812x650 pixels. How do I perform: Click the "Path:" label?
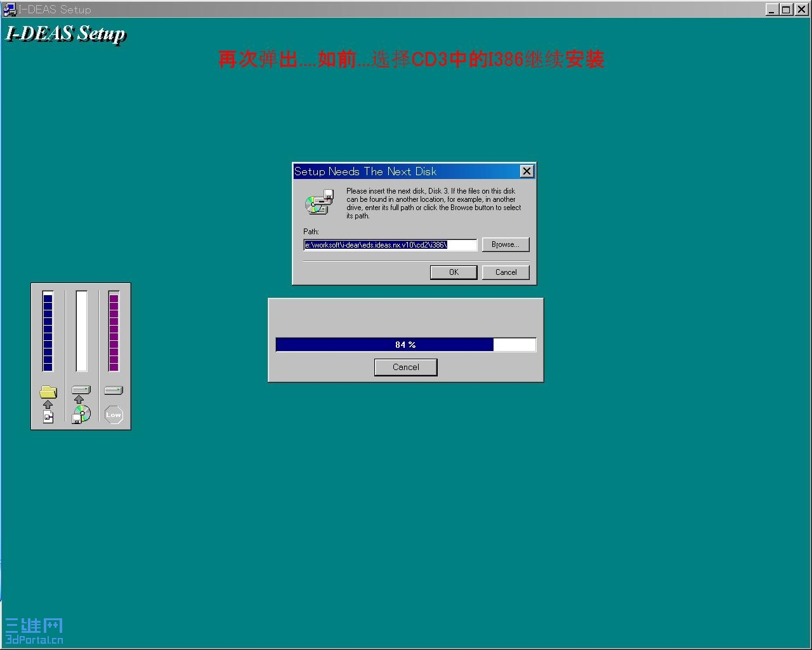point(311,232)
